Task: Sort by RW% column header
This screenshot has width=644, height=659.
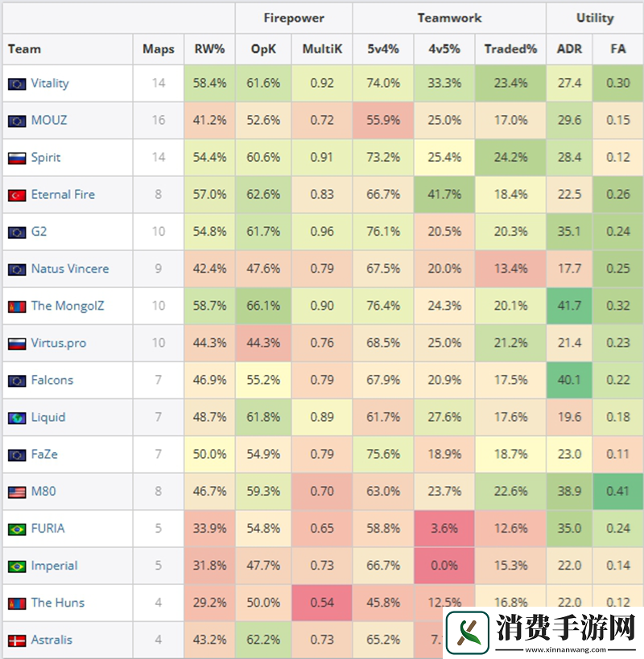Action: click(209, 49)
